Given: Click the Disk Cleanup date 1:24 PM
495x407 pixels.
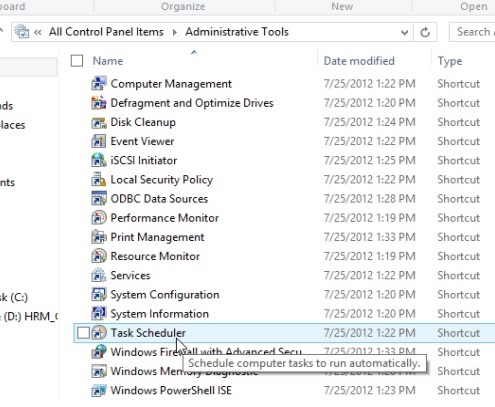Looking at the screenshot, I should tap(370, 122).
